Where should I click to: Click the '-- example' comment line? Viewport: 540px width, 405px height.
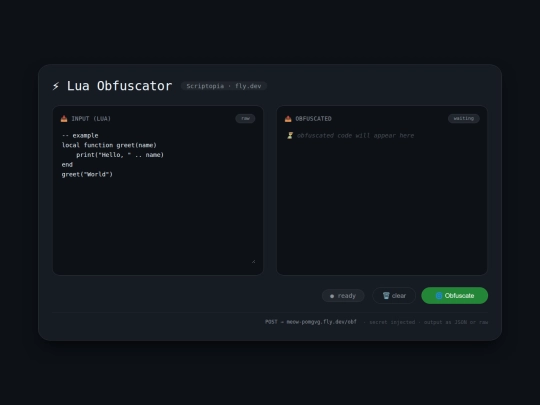pyautogui.click(x=80, y=135)
